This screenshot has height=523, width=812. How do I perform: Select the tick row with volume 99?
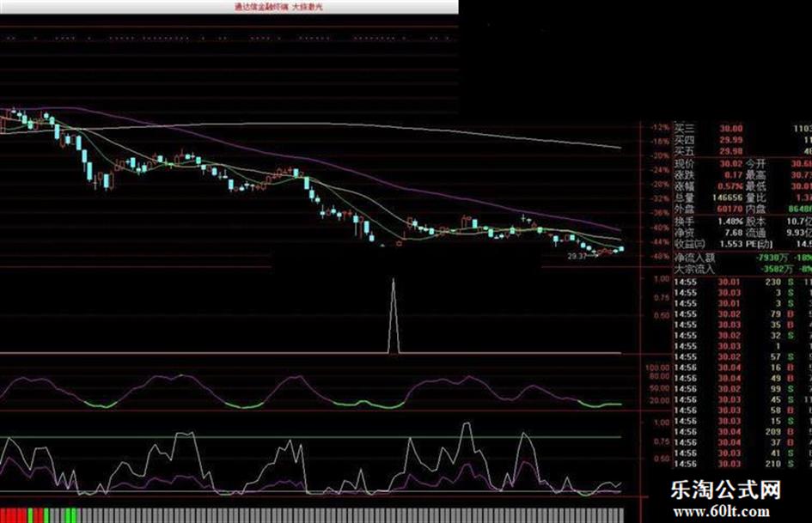coord(742,389)
